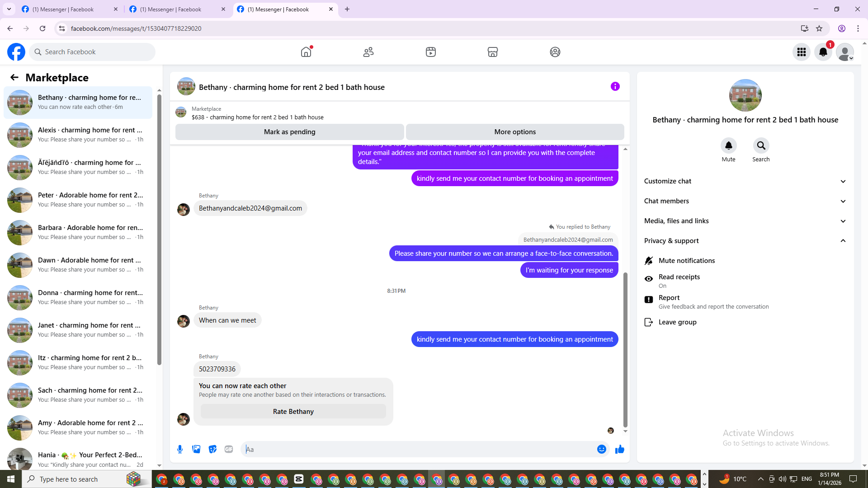This screenshot has width=868, height=488.
Task: Toggle Mute notifications under Privacy & support
Action: tap(686, 261)
